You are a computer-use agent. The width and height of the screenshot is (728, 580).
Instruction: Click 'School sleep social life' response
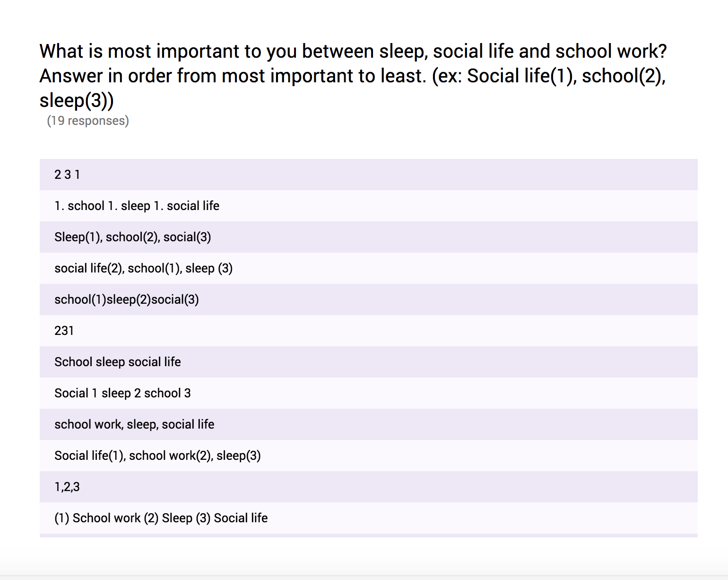click(369, 362)
